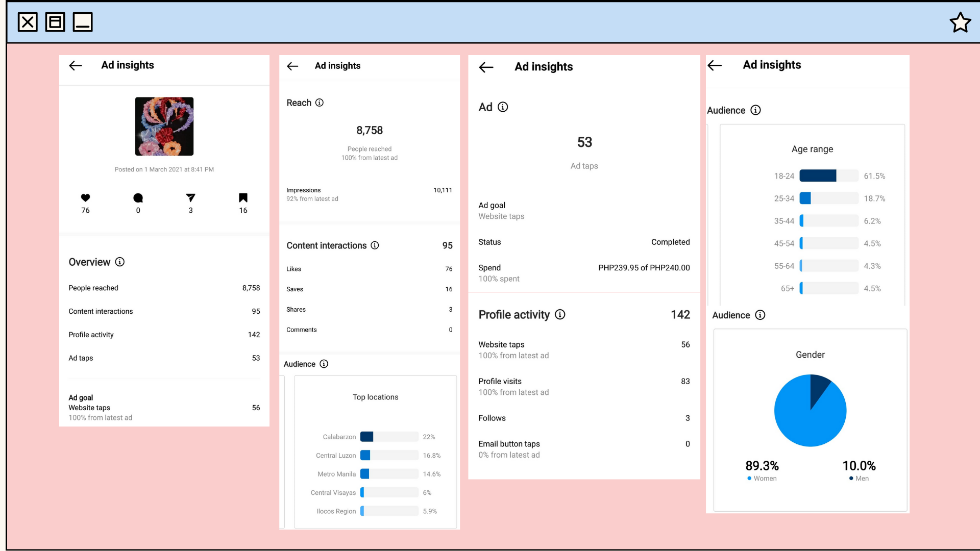This screenshot has height=551, width=980.
Task: Tap the comment bubble icon showing 0
Action: pos(138,198)
